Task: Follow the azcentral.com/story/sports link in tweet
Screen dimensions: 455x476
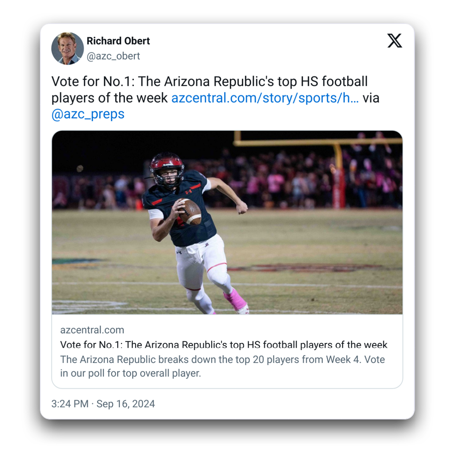Action: 265,98
